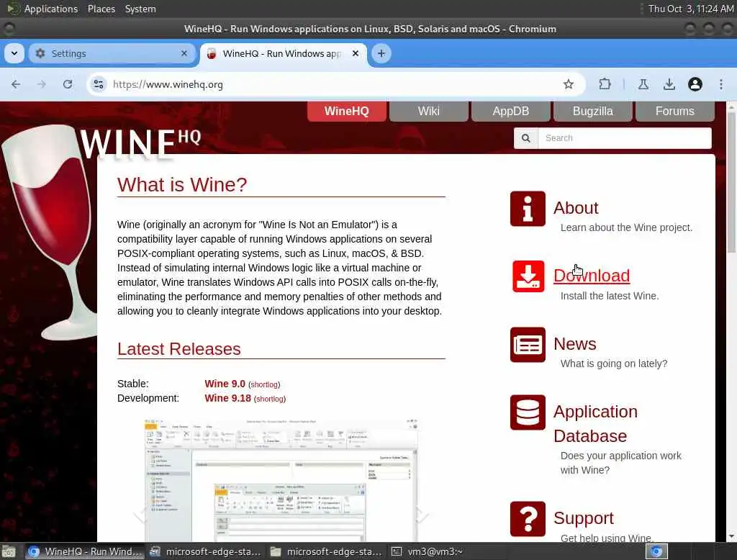Screen dimensions: 737x560
Task: Click the Chromium icon in bottom panel tray
Action: (x=656, y=551)
